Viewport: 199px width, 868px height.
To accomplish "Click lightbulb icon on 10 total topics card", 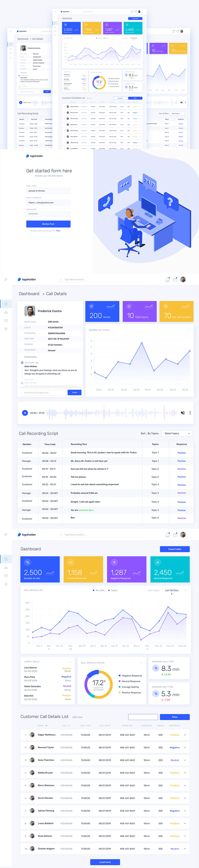I will tap(129, 306).
